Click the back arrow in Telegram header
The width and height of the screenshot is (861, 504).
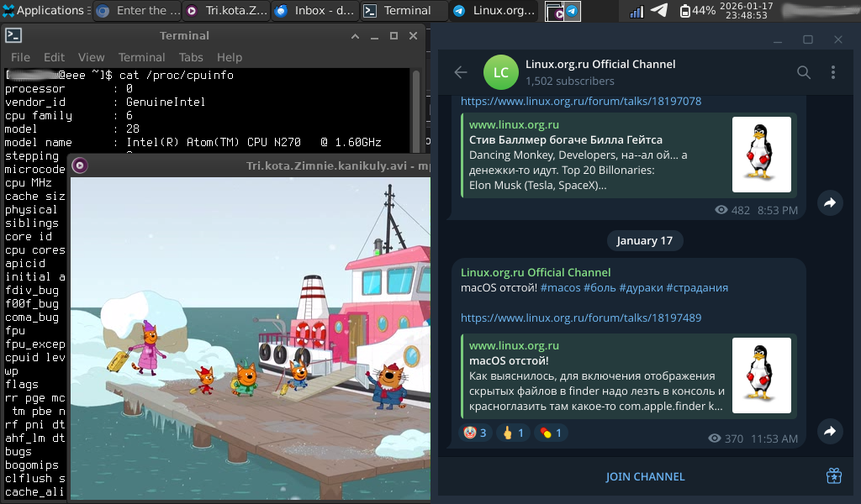tap(460, 72)
